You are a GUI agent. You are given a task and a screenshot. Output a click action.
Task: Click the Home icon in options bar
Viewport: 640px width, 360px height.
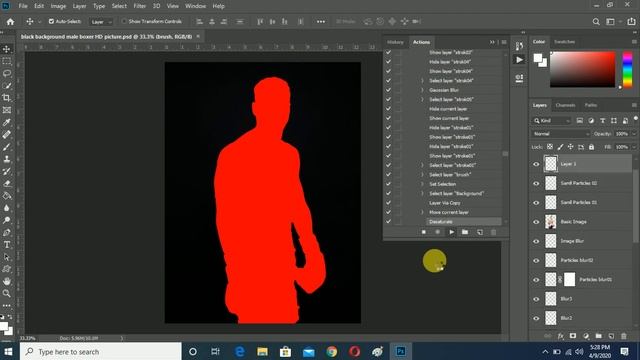coord(10,22)
